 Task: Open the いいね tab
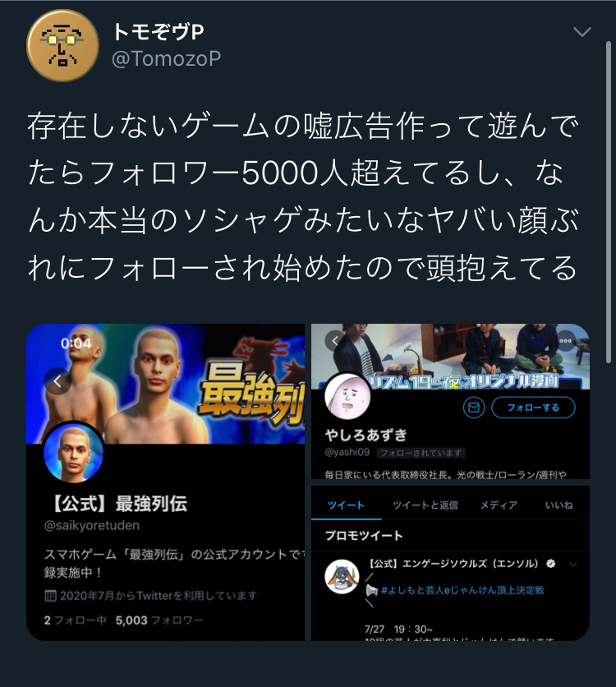(x=559, y=505)
